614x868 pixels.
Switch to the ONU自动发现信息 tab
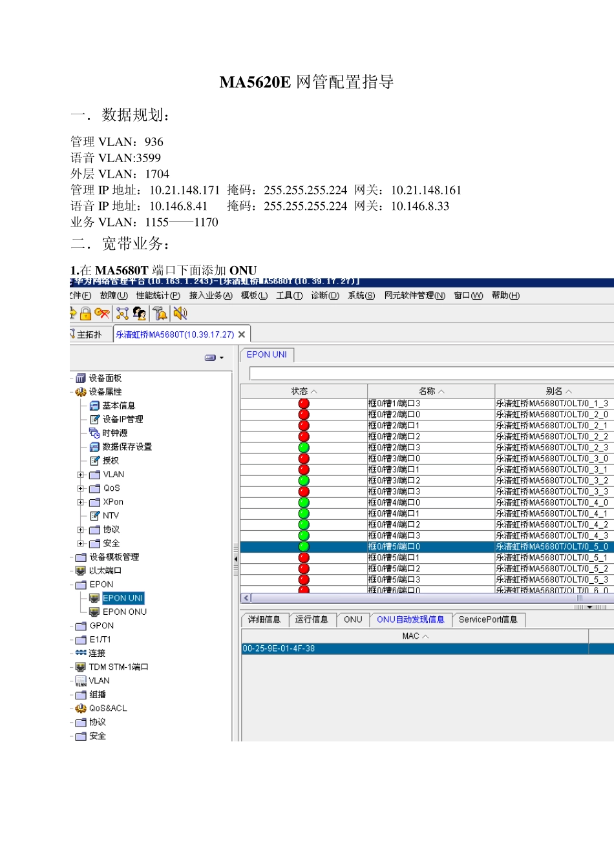coord(410,620)
